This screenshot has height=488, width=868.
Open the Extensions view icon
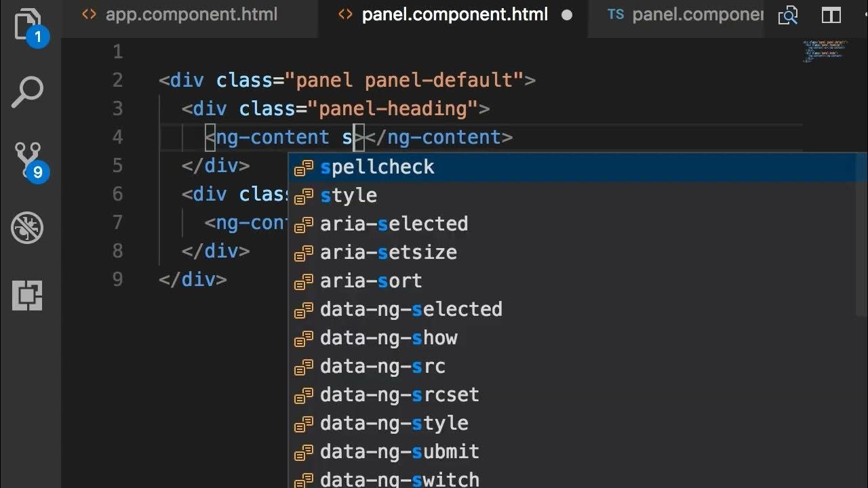pos(28,296)
